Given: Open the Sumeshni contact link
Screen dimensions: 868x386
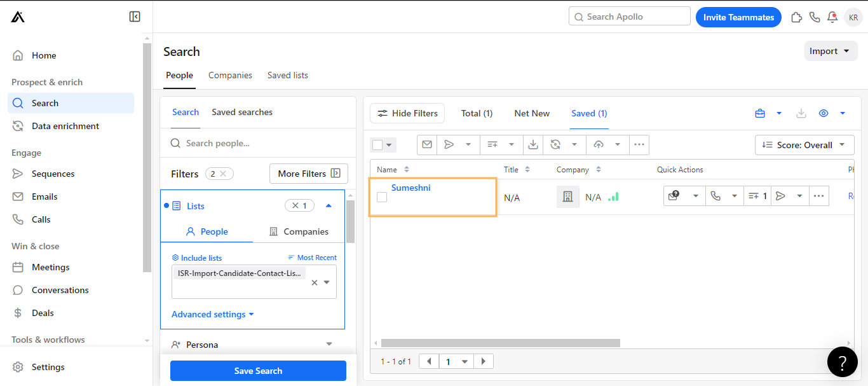Looking at the screenshot, I should point(411,188).
